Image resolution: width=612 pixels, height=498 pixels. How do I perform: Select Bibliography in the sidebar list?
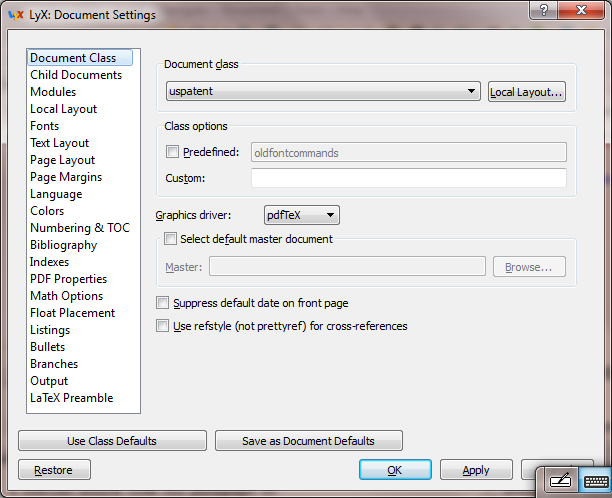coord(63,245)
